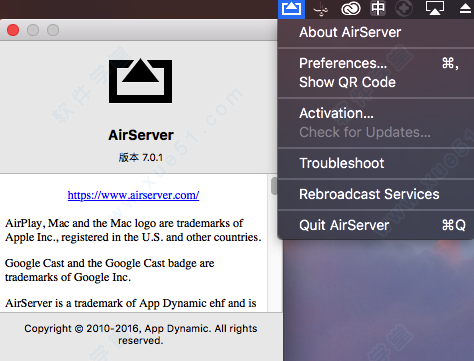Image resolution: width=474 pixels, height=361 pixels.
Task: Select Troubleshoot from the menu
Action: tap(376, 163)
